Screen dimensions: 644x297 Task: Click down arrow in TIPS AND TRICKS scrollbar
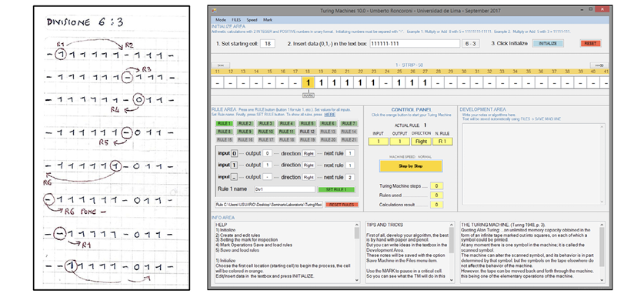click(452, 280)
